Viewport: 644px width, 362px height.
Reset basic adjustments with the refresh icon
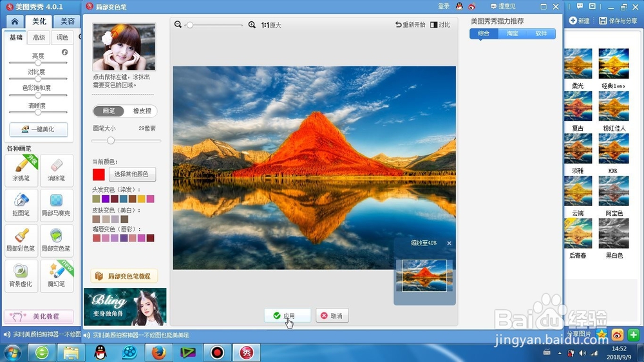pos(64,52)
